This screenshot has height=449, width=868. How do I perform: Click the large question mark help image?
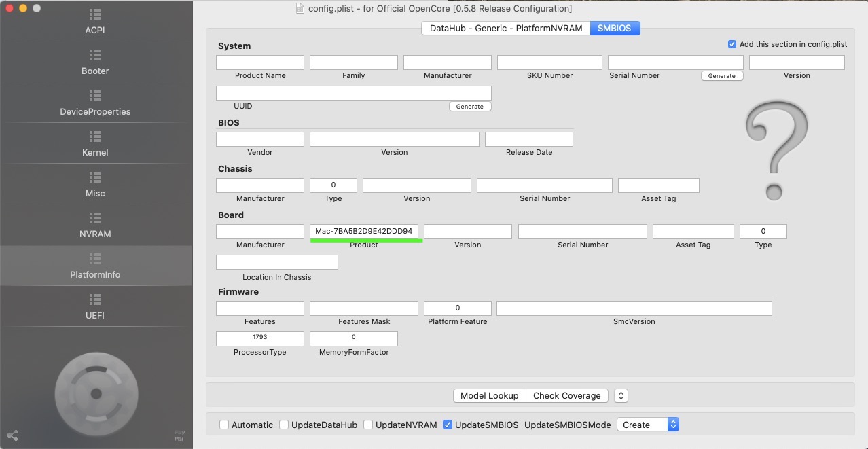[x=776, y=150]
